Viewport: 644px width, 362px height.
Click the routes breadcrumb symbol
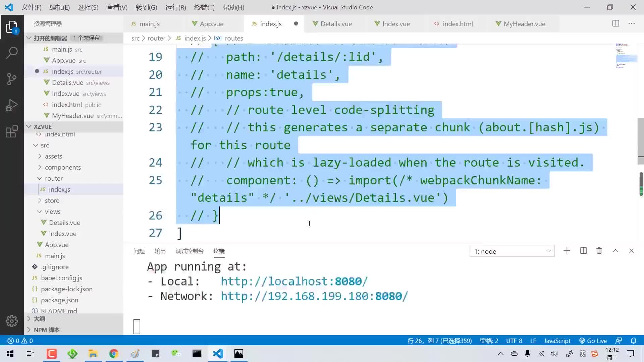click(x=234, y=38)
